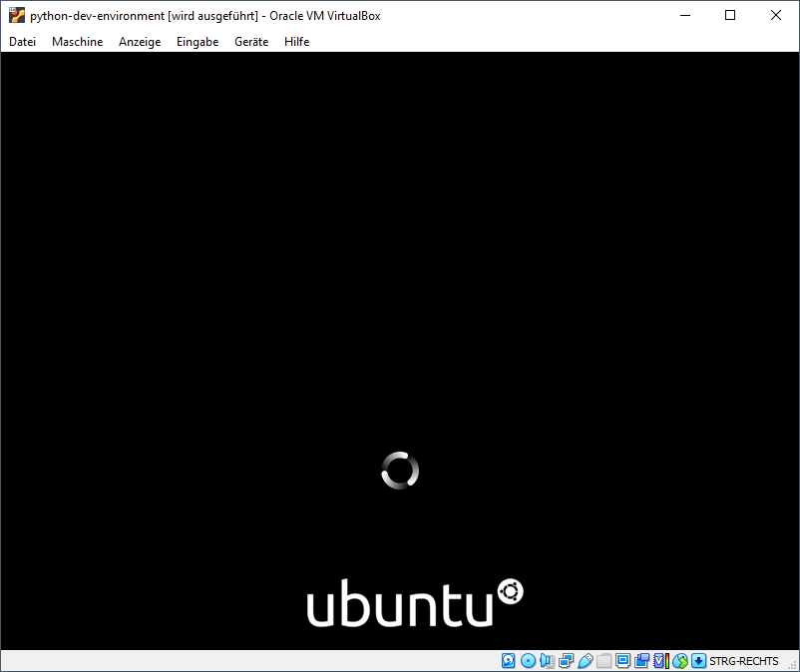
Task: Open the Hilfe menu
Action: click(x=296, y=41)
